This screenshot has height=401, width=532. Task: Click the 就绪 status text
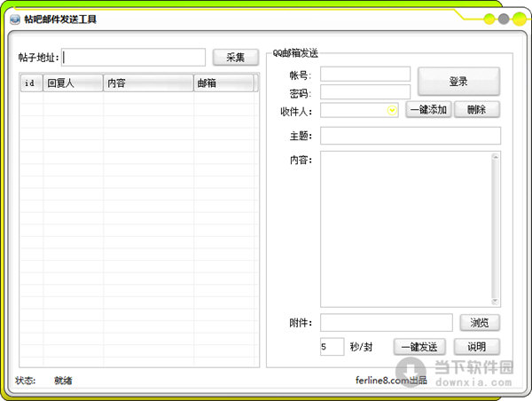[63, 381]
